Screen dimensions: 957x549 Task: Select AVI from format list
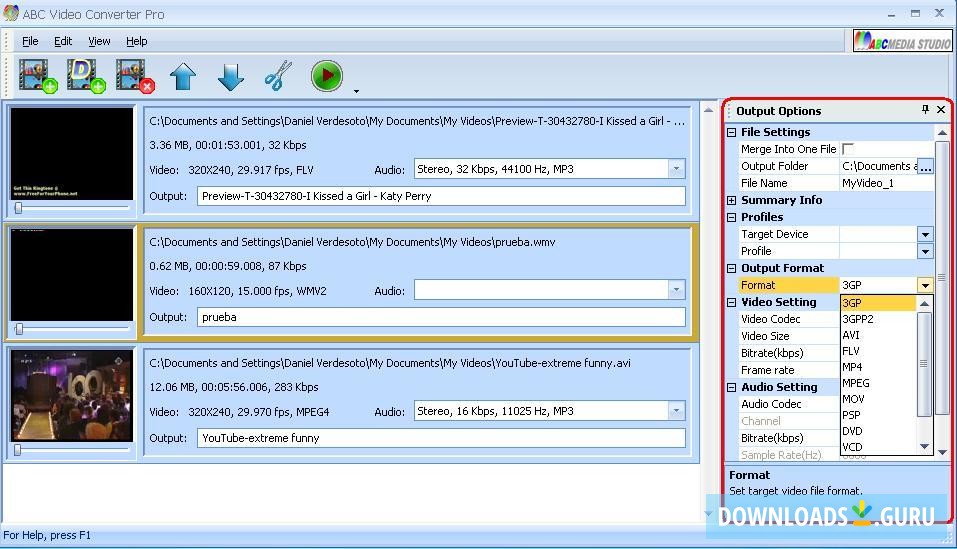point(878,335)
